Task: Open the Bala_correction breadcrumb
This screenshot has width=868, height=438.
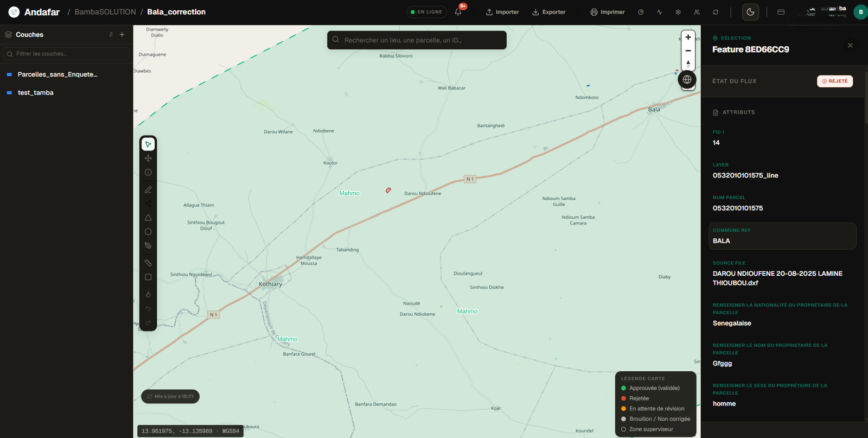Action: coord(176,12)
